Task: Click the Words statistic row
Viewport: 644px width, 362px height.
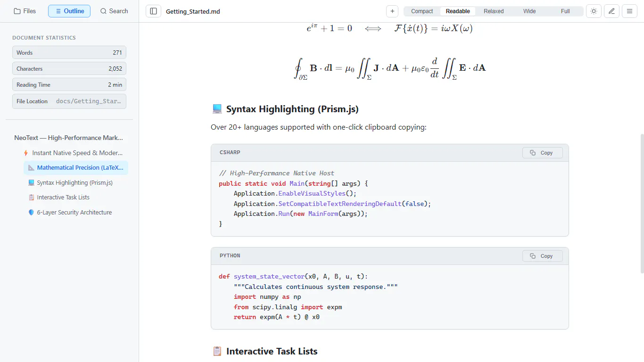Action: click(69, 53)
